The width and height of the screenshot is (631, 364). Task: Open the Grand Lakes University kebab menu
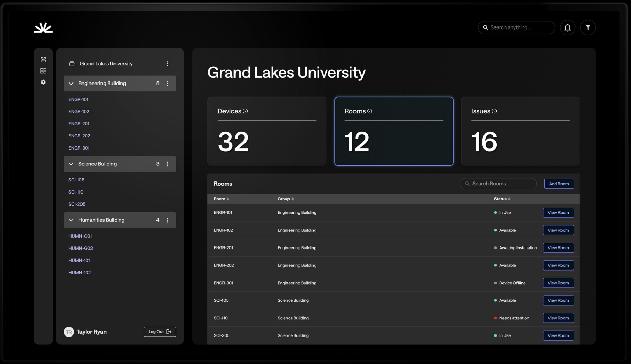tap(168, 64)
